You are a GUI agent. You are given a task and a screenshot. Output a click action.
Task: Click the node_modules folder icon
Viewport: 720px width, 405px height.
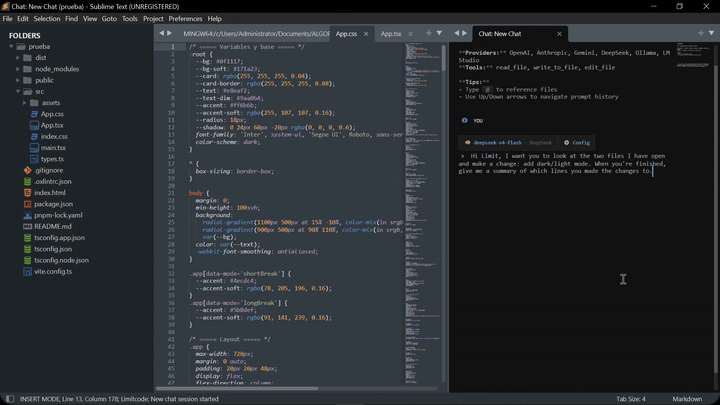27,69
